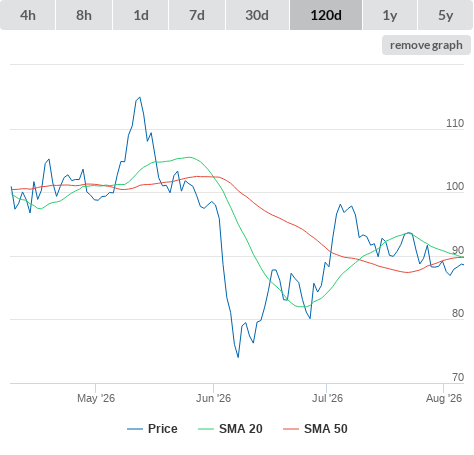Open the 1y time range
The width and height of the screenshot is (474, 455).
pyautogui.click(x=390, y=15)
